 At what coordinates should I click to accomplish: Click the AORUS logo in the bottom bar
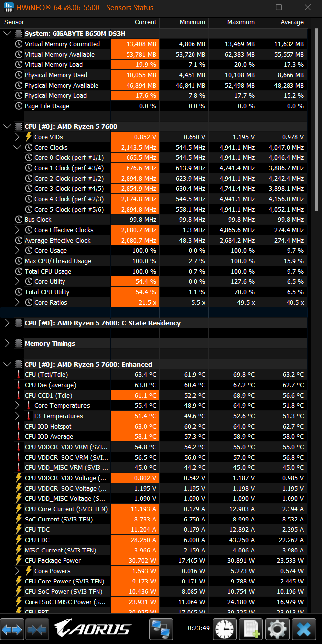tap(93, 629)
